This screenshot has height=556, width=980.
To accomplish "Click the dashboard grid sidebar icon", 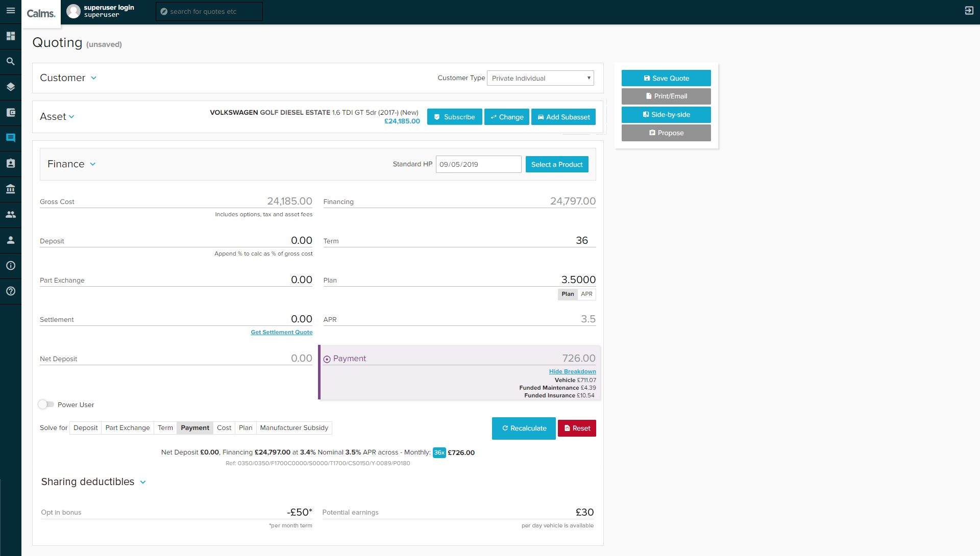I will (10, 36).
